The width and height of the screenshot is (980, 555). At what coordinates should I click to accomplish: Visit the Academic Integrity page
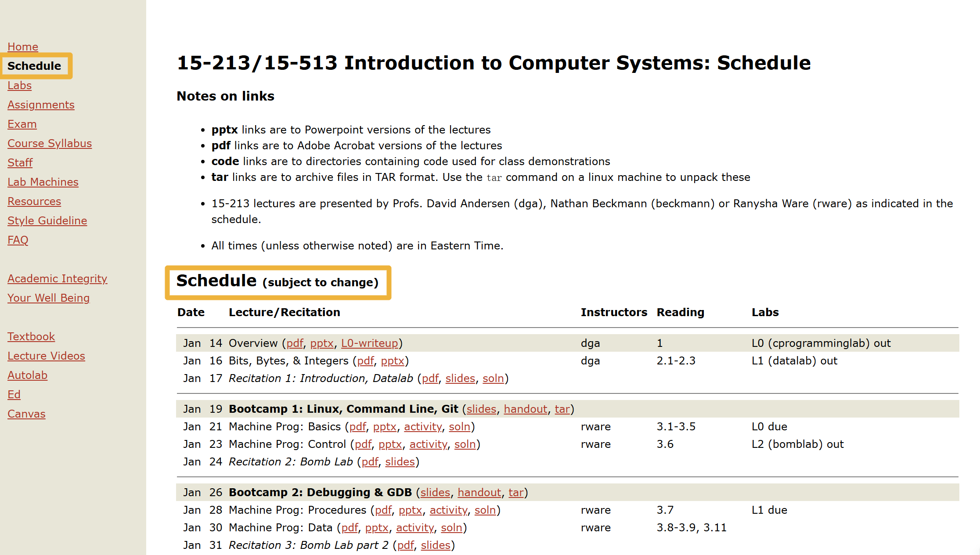pyautogui.click(x=57, y=278)
